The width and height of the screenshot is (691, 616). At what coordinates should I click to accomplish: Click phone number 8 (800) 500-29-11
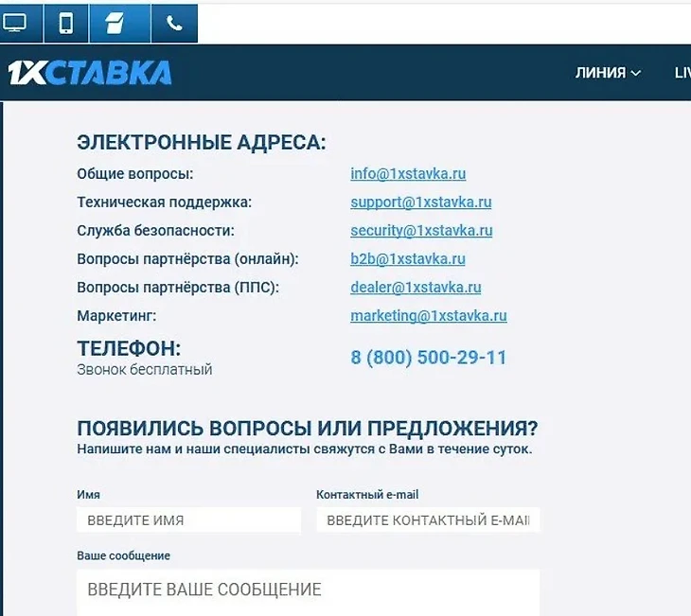tap(429, 358)
